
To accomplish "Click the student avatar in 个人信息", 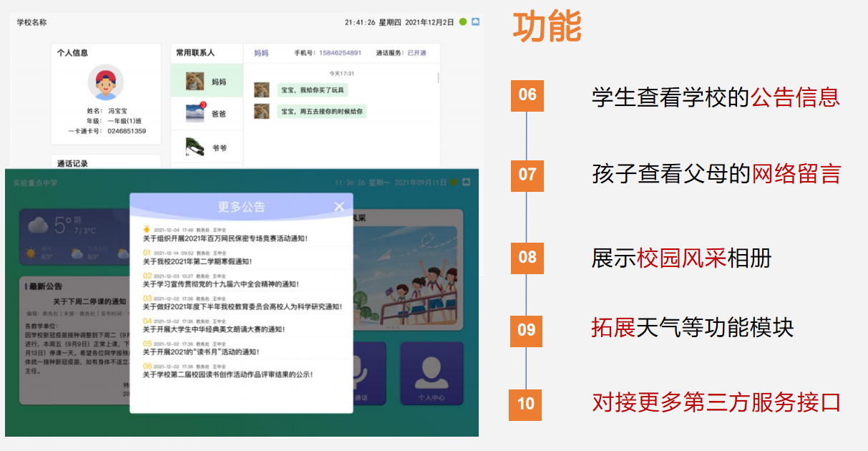I will click(x=106, y=83).
